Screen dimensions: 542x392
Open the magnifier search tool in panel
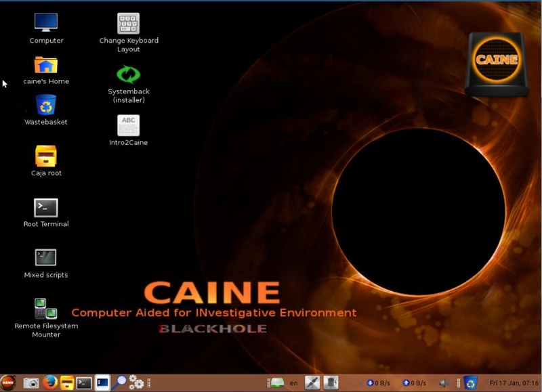tap(119, 383)
